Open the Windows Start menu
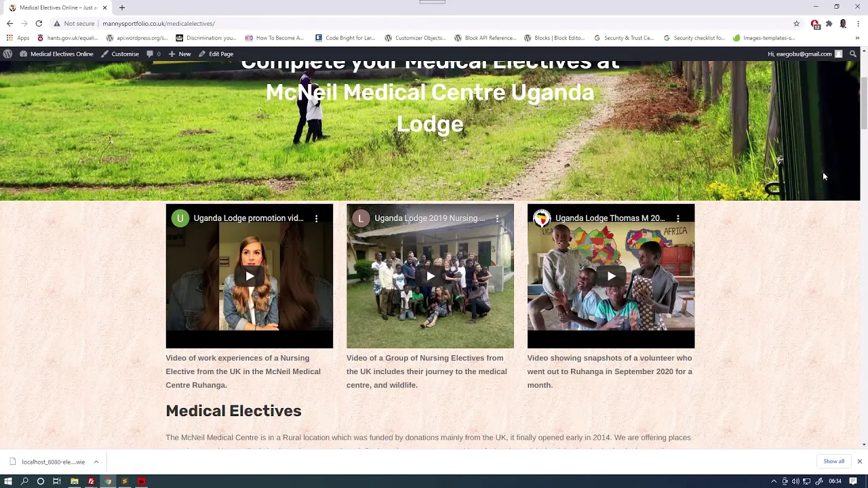This screenshot has width=868, height=488. pos(8,481)
